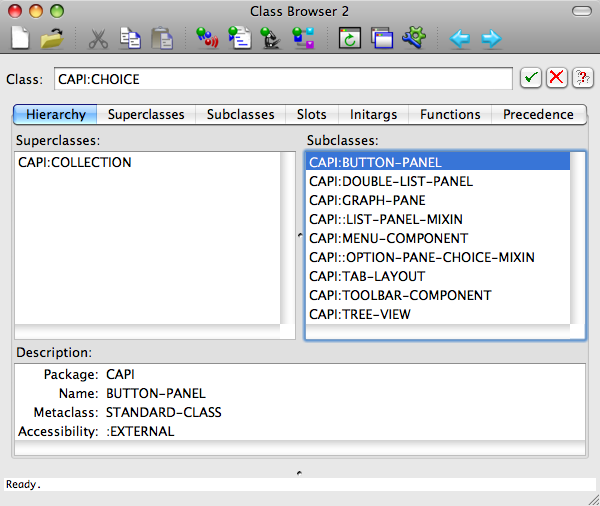Cancel class entry with the red X button

[x=556, y=78]
